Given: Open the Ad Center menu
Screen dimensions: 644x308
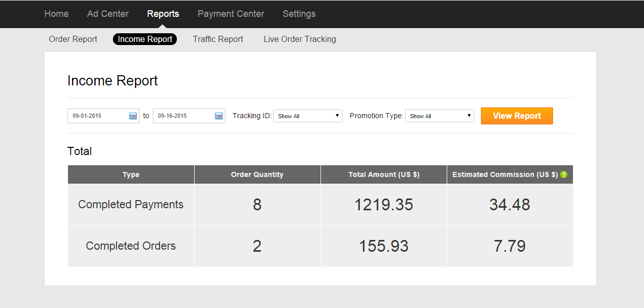Looking at the screenshot, I should (108, 14).
